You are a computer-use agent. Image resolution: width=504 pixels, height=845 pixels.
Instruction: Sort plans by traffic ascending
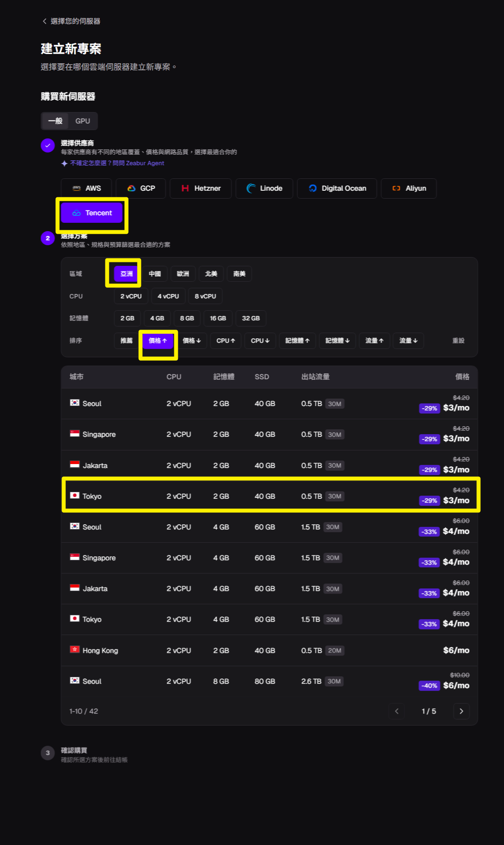tap(374, 341)
